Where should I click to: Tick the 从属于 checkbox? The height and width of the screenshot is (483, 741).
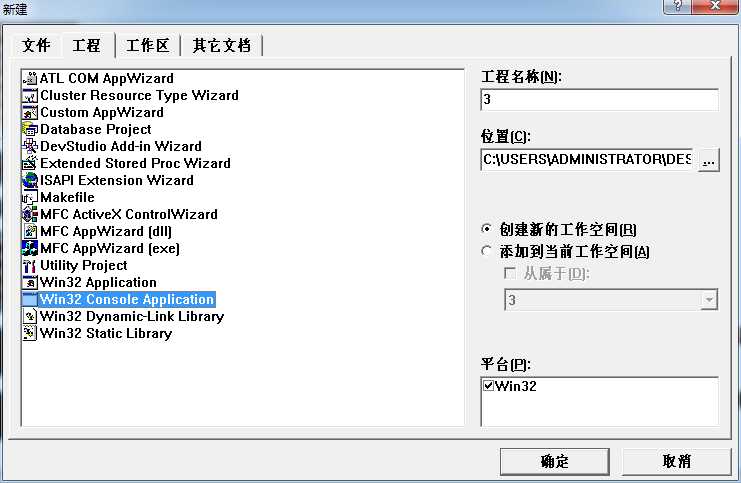point(510,273)
